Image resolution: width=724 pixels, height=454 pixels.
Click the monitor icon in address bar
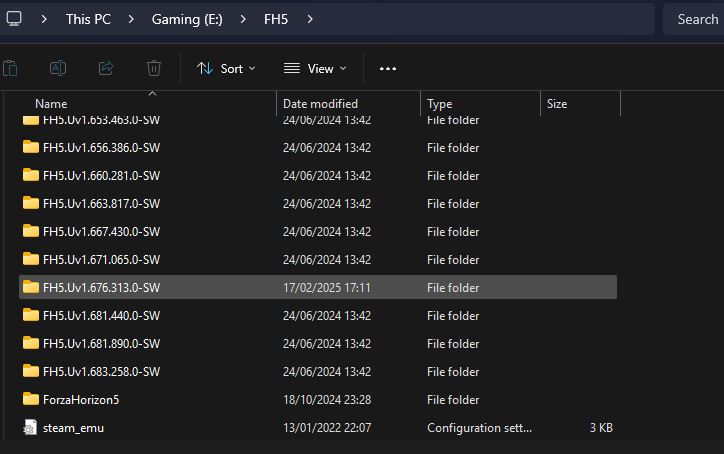click(15, 19)
